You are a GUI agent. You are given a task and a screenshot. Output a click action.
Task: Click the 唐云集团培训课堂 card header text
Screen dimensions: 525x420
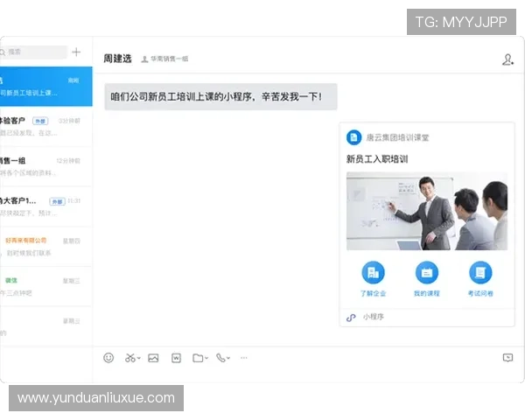[x=397, y=137]
